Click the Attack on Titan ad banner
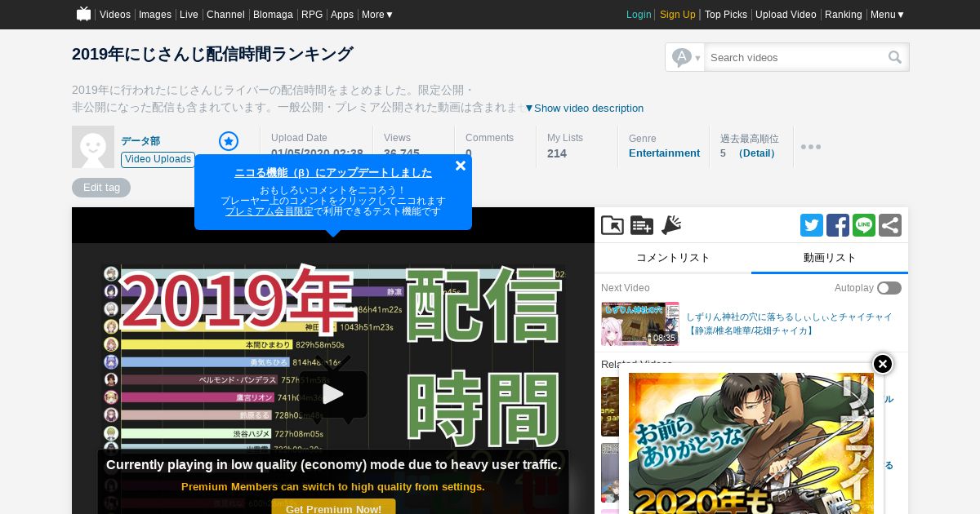Screen dimensions: 980x514 tap(751, 444)
